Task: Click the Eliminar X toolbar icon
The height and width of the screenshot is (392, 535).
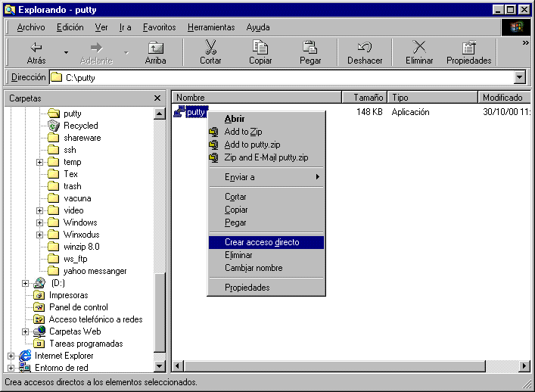Action: (419, 47)
